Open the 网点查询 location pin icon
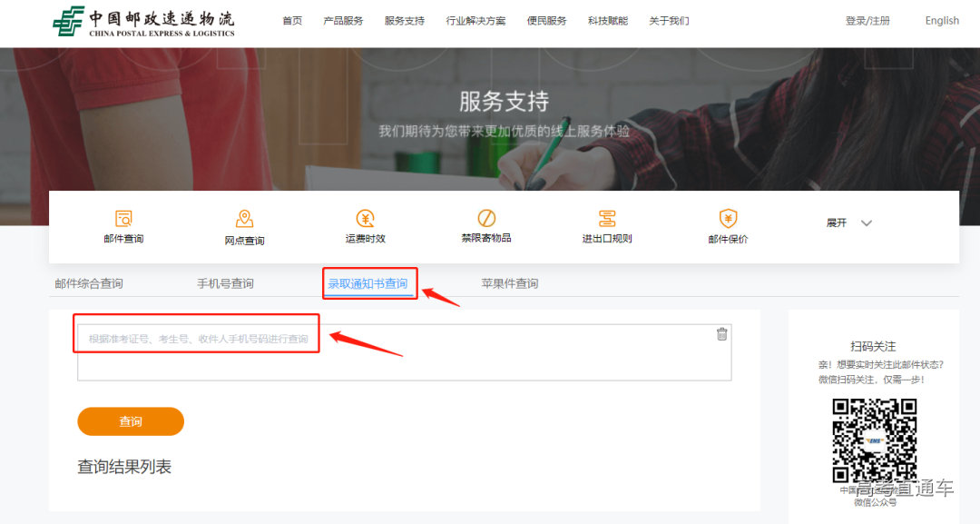980x524 pixels. [244, 219]
